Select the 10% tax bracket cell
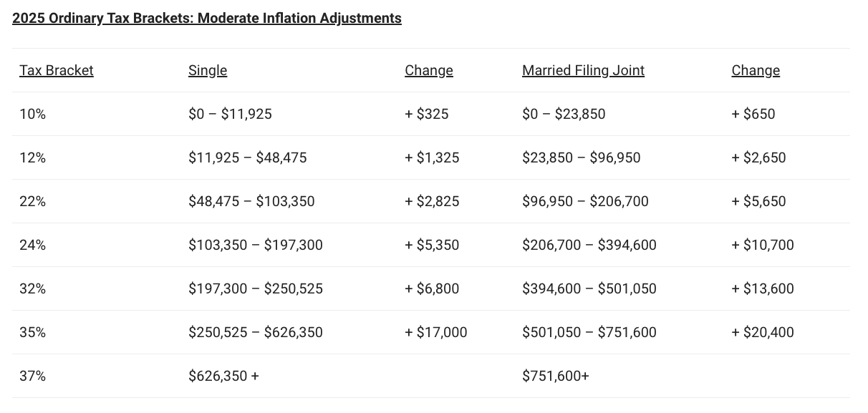The width and height of the screenshot is (868, 413). (32, 114)
